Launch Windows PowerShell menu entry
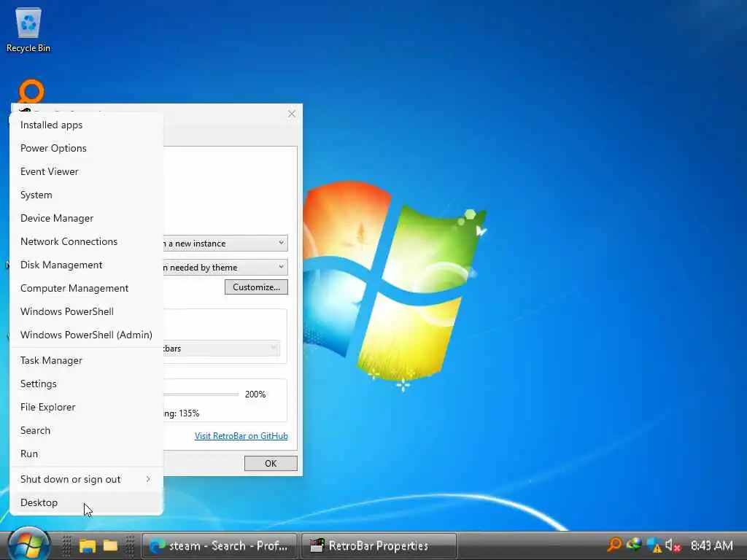Screen dimensions: 747x560 [86, 311]
